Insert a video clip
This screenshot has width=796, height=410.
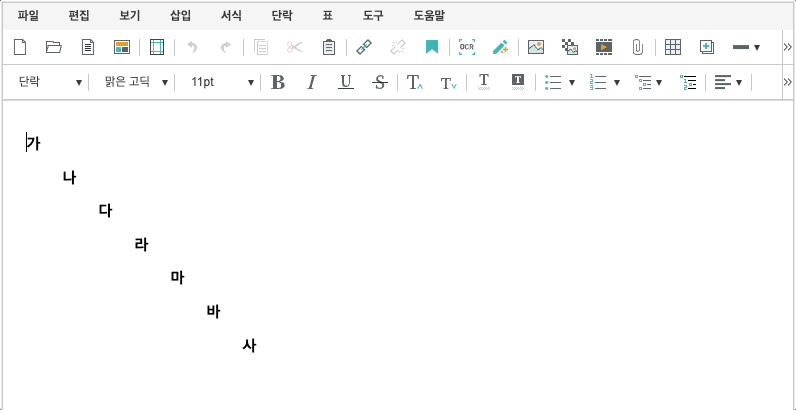click(x=603, y=47)
